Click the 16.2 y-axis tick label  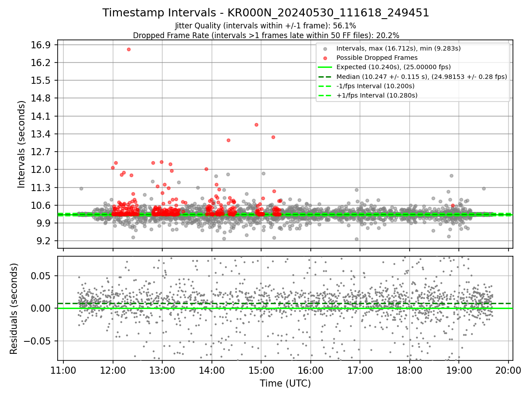42,63
